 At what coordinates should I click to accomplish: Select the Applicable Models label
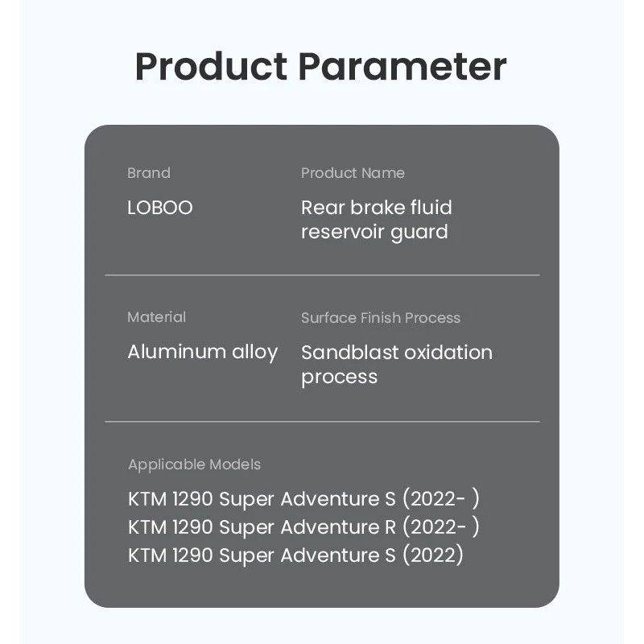tap(194, 465)
